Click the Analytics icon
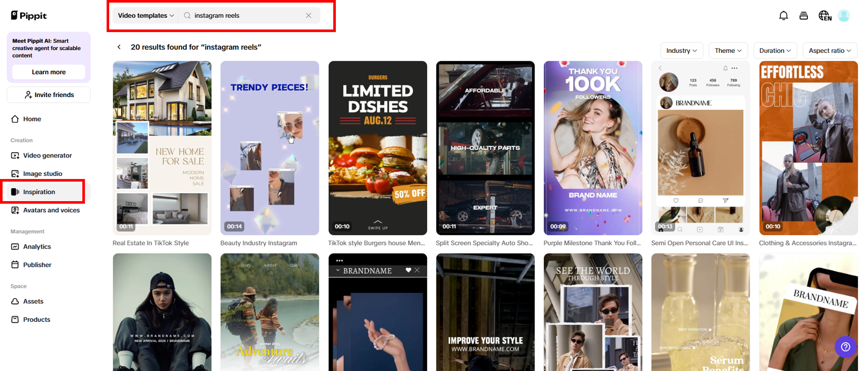 (15, 246)
